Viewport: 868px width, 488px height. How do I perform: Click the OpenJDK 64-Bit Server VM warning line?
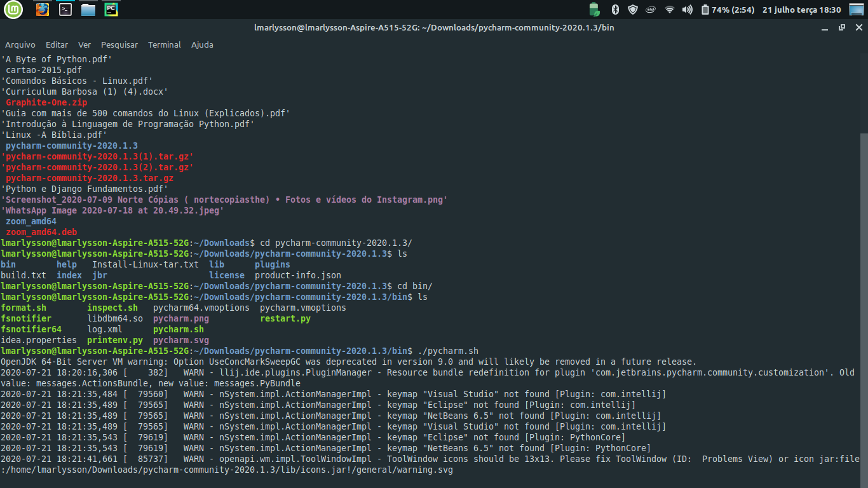point(349,362)
